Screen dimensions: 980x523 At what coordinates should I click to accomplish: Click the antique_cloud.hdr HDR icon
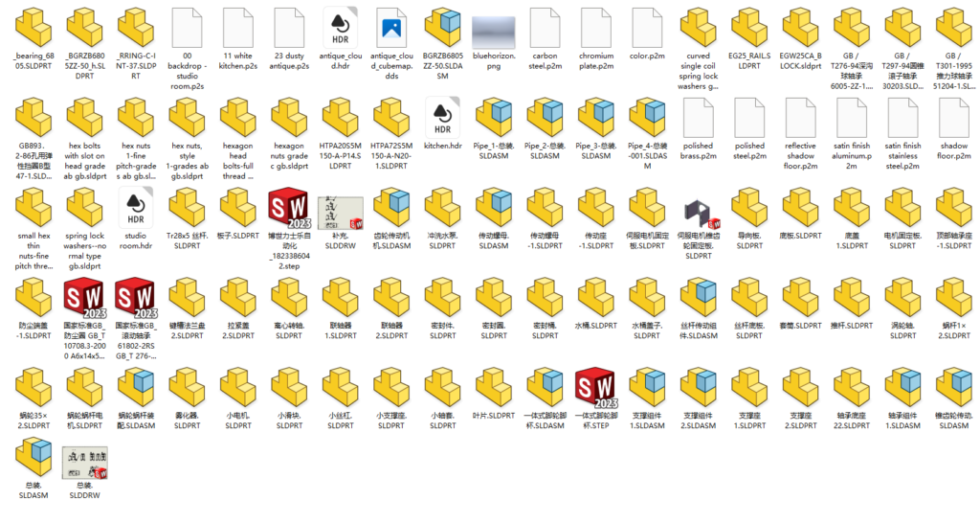coord(341,28)
